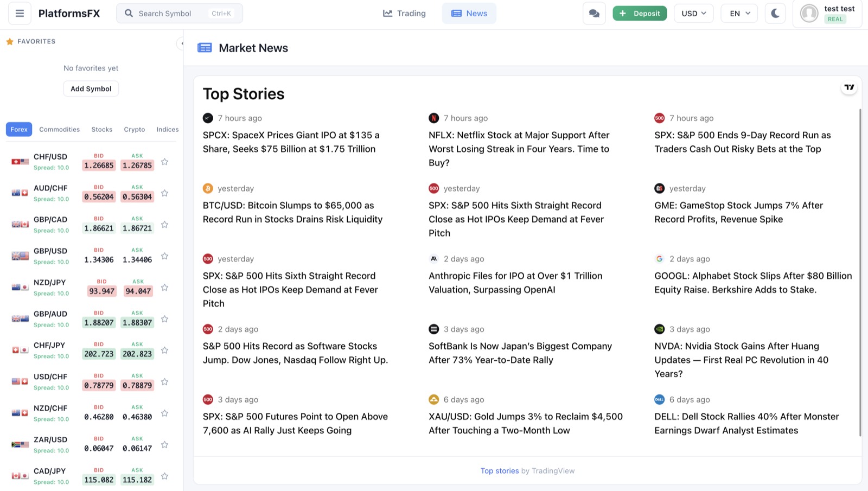
Task: Click the TradingView logo icon
Action: [x=849, y=87]
